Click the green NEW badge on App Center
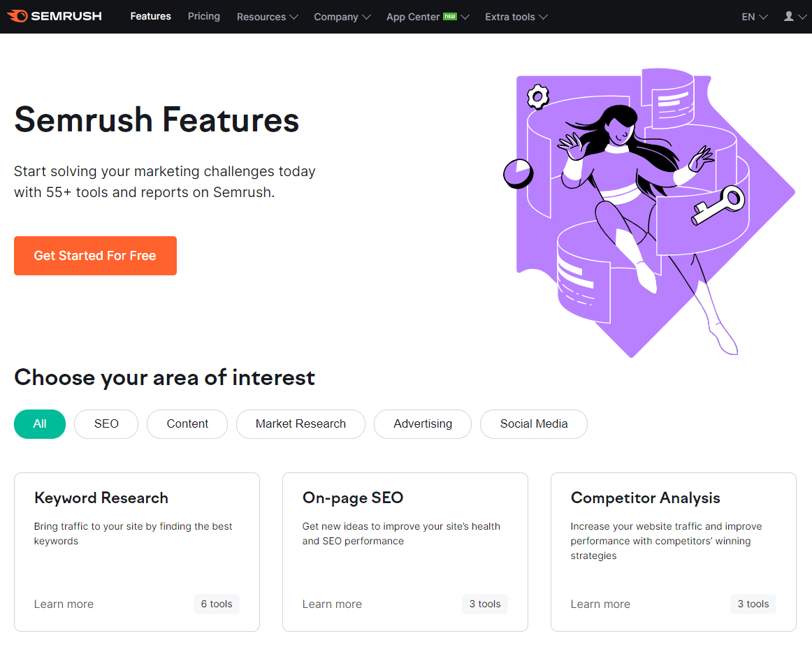The height and width of the screenshot is (645, 812). 450,16
